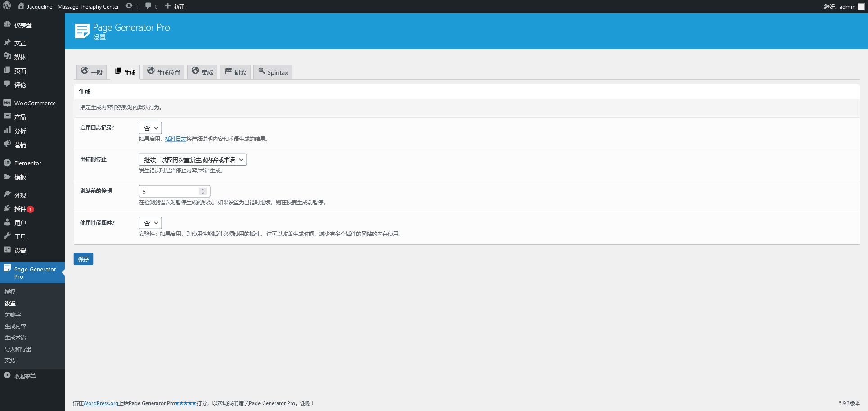Switch to the 一般 tab
Image resolution: width=868 pixels, height=411 pixels.
[x=92, y=72]
